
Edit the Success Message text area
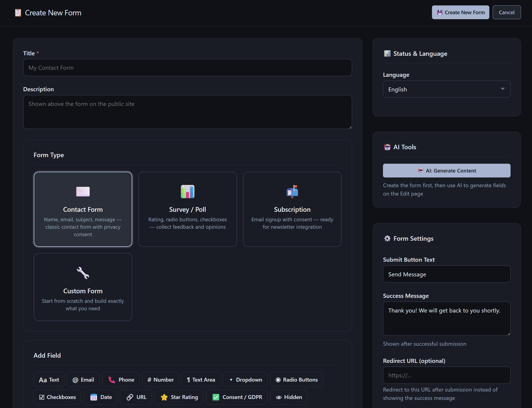tap(446, 319)
